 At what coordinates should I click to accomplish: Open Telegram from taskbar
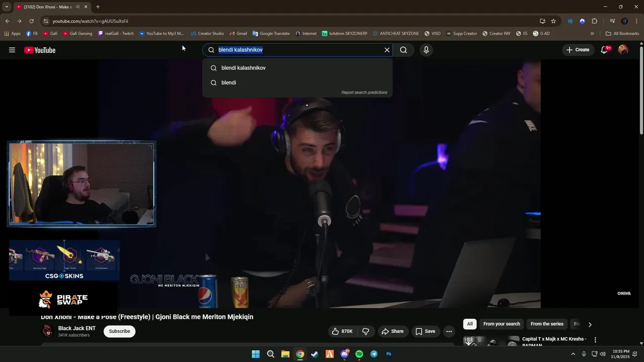(374, 354)
